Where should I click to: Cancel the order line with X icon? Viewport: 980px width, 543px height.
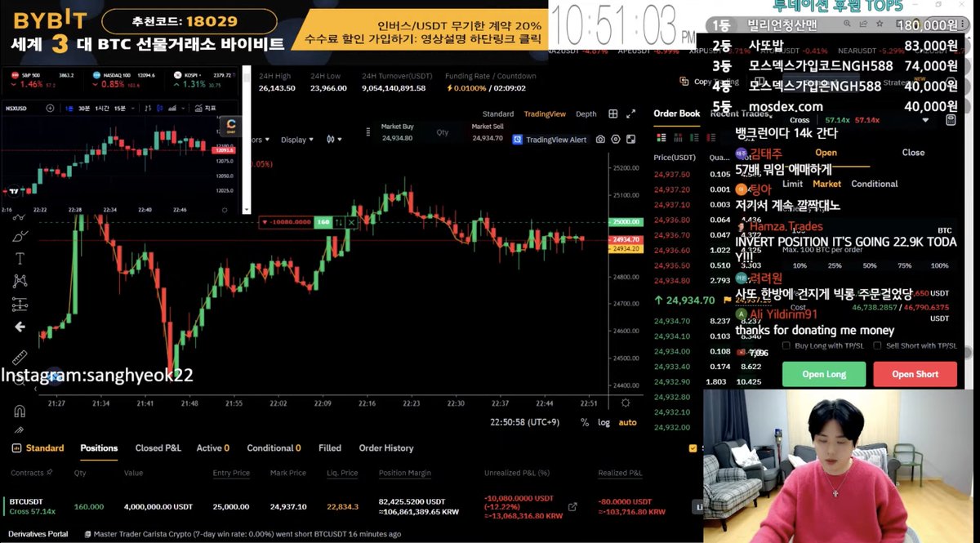(x=351, y=222)
